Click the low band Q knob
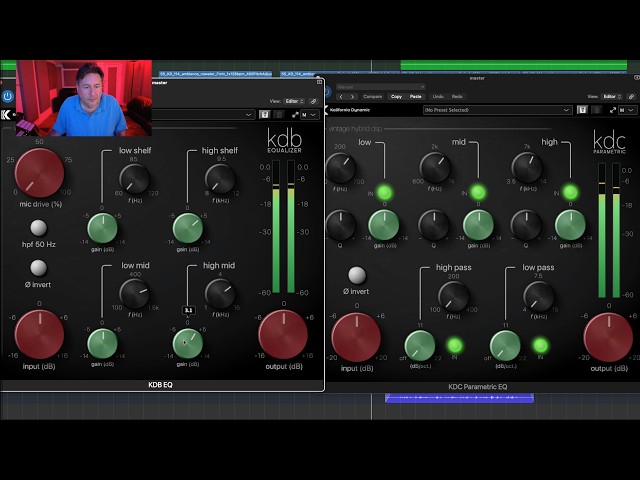This screenshot has width=640, height=480. point(340,225)
